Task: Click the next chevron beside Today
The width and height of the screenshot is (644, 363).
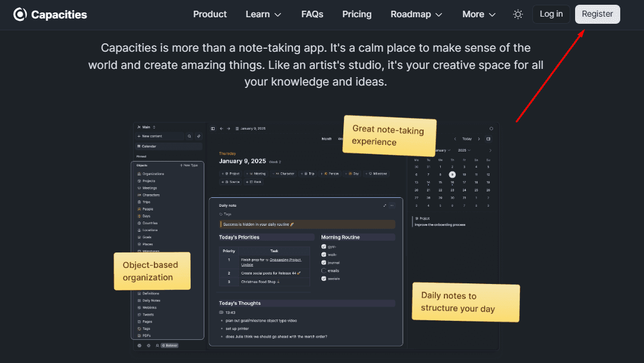Action: tap(478, 139)
